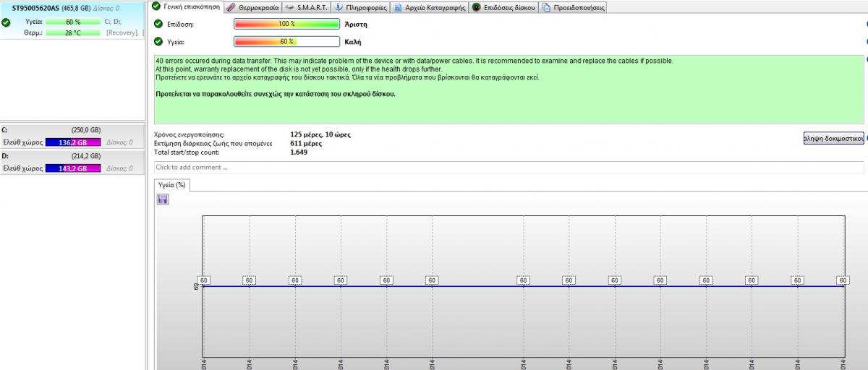This screenshot has height=370, width=868.
Task: Click the '40 errors occured' message text
Action: tap(414, 61)
